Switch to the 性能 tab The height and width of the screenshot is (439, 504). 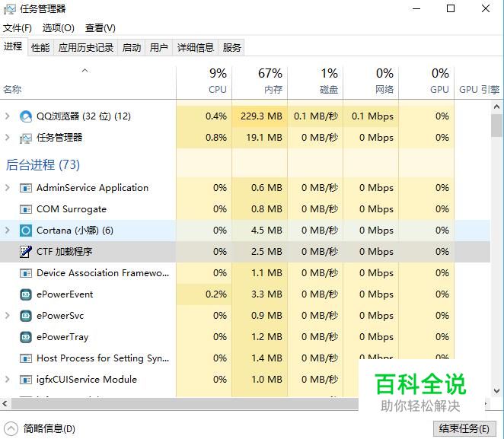(40, 48)
